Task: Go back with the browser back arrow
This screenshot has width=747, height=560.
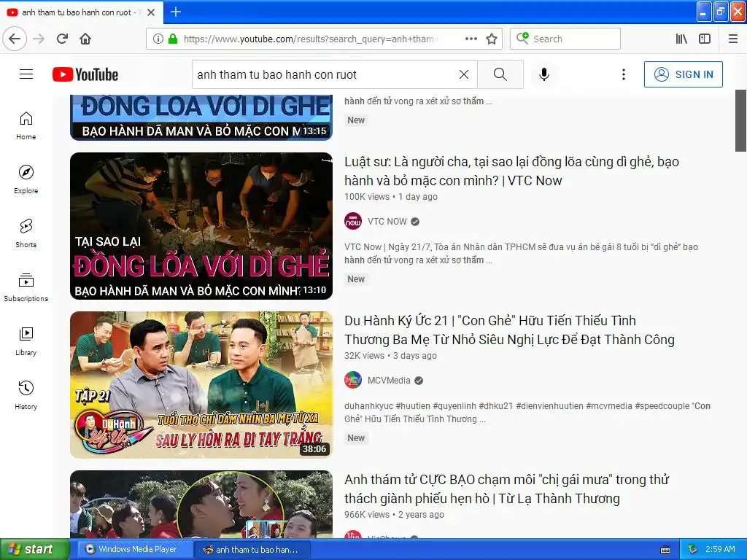Action: click(x=15, y=39)
